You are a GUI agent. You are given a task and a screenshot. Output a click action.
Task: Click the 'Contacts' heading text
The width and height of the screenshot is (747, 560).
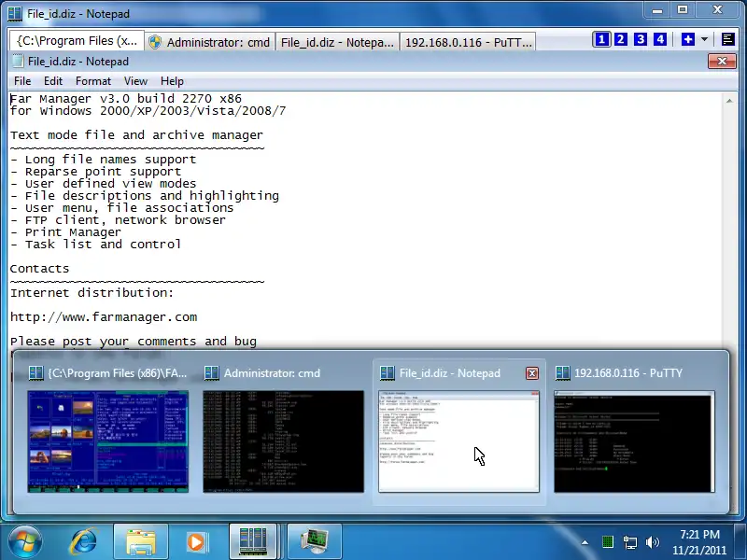pyautogui.click(x=39, y=269)
